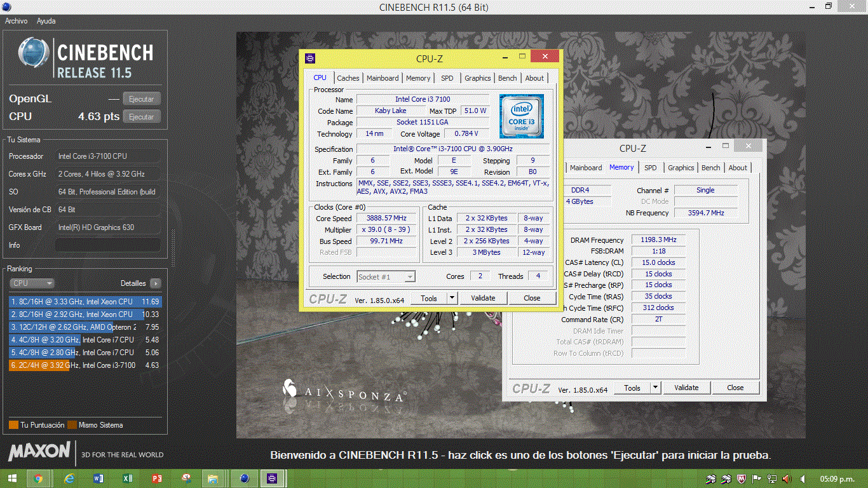This screenshot has width=868, height=488.
Task: Switch to Cinebench taskbar icon
Action: point(244,478)
